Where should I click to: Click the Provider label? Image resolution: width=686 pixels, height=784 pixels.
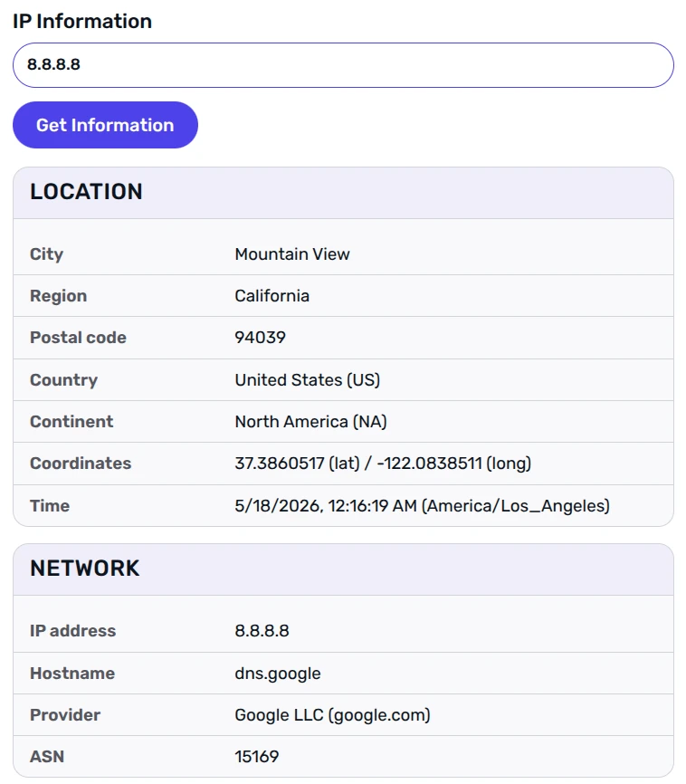(x=65, y=715)
